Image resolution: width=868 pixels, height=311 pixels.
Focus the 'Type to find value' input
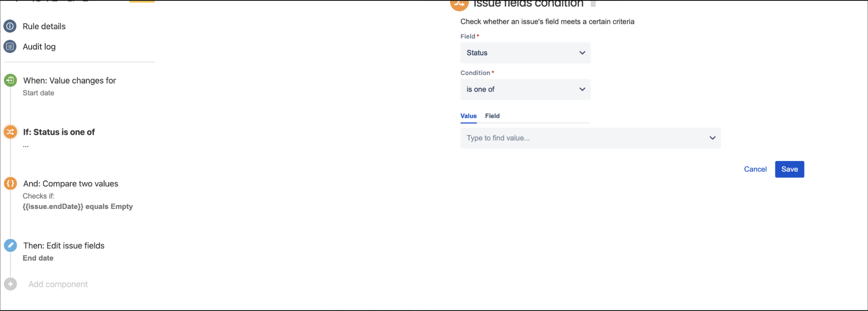point(591,138)
